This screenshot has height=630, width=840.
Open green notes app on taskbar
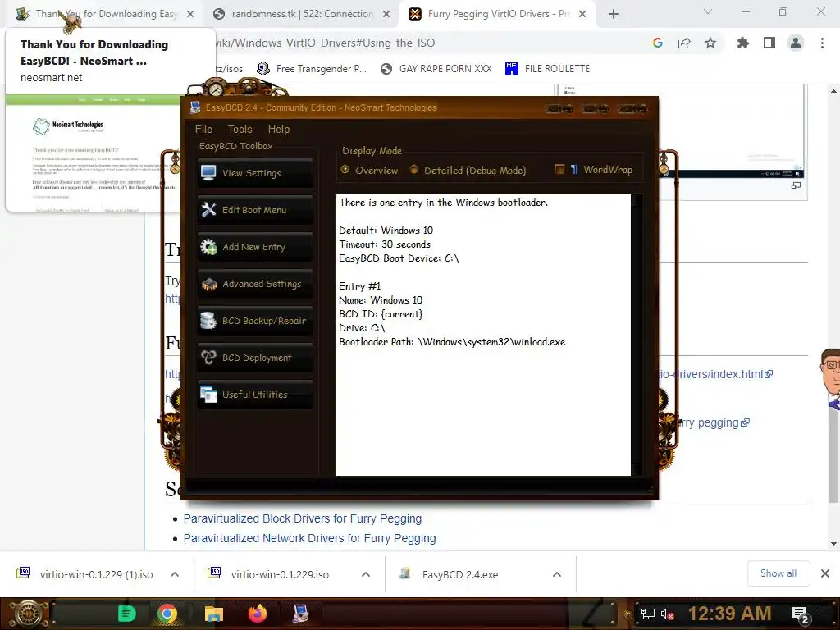pyautogui.click(x=127, y=614)
